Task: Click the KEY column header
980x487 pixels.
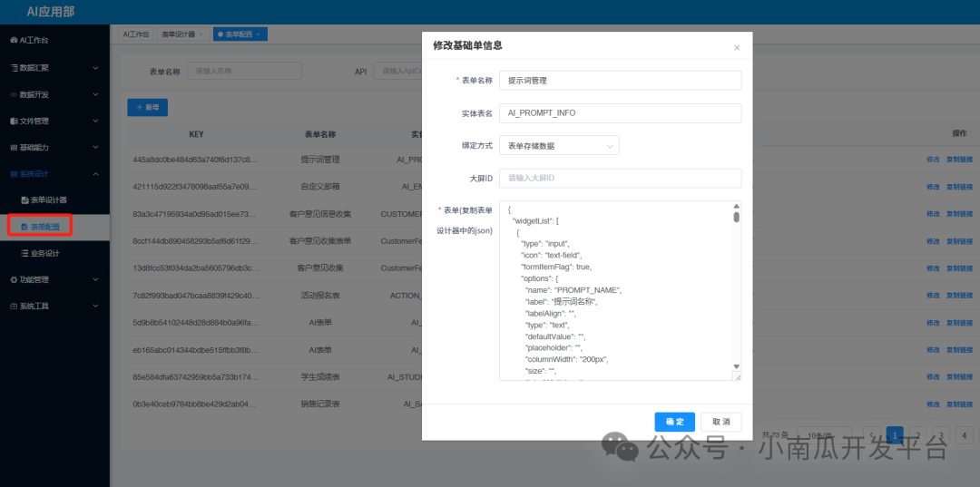Action: coord(196,134)
